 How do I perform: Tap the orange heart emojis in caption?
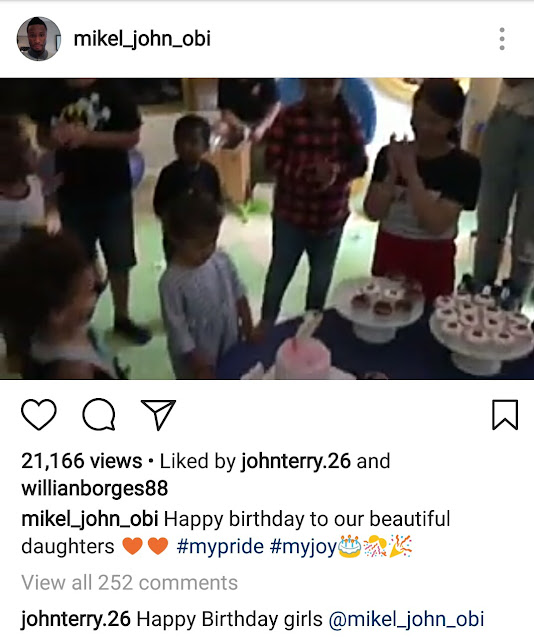145,546
